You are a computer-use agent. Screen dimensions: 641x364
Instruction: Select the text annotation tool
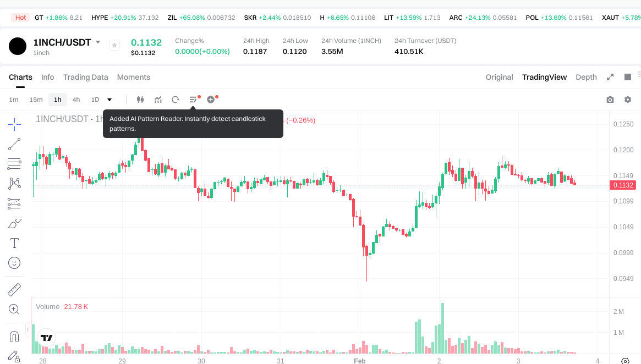(x=14, y=243)
